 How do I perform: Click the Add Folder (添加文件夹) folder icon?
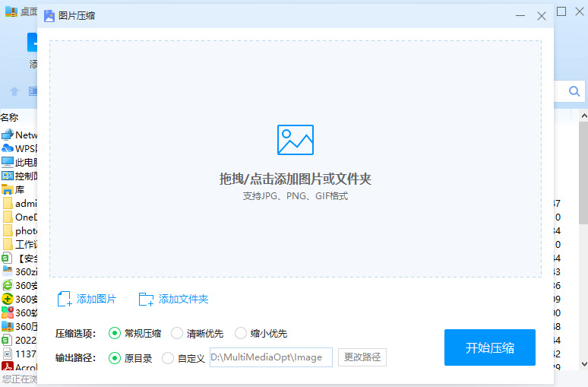click(146, 299)
